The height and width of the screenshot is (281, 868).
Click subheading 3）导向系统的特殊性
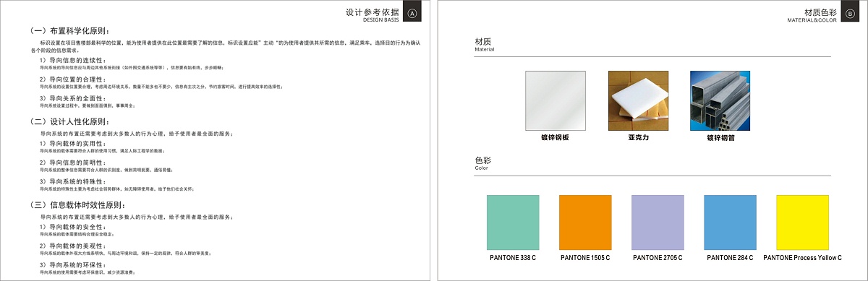(72, 181)
